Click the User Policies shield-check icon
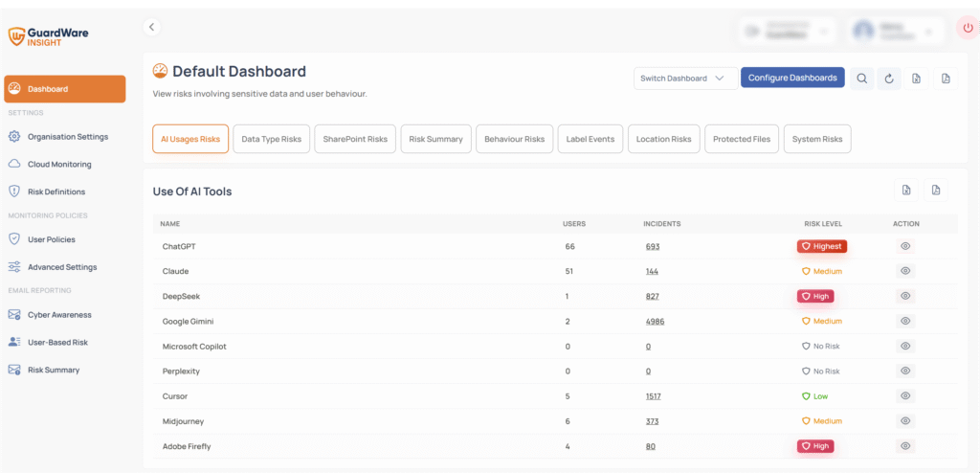Screen dimensions: 980x473 coord(14,239)
